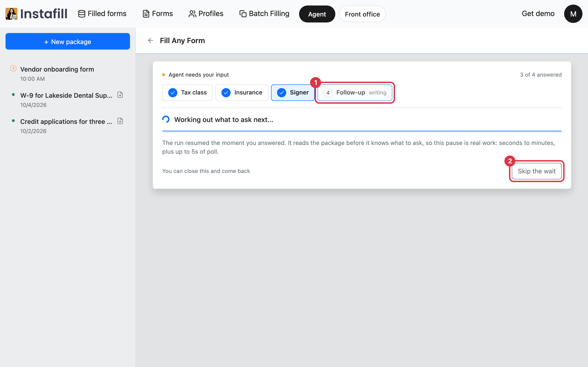Screen dimensions: 588x367
Task: Select the Signer step chip
Action: click(293, 92)
